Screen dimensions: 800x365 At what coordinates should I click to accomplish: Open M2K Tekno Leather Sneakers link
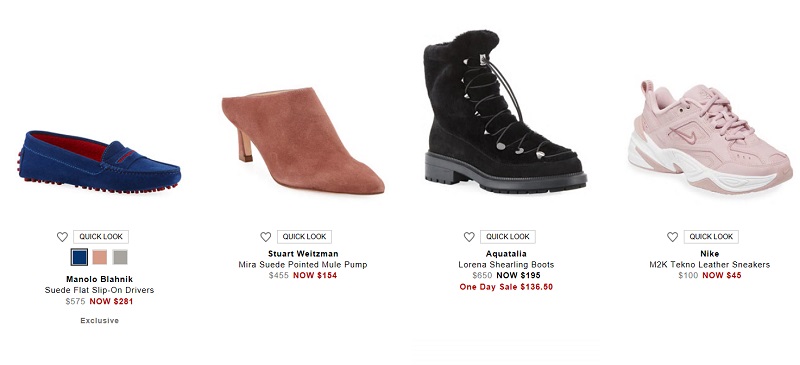[x=710, y=264]
